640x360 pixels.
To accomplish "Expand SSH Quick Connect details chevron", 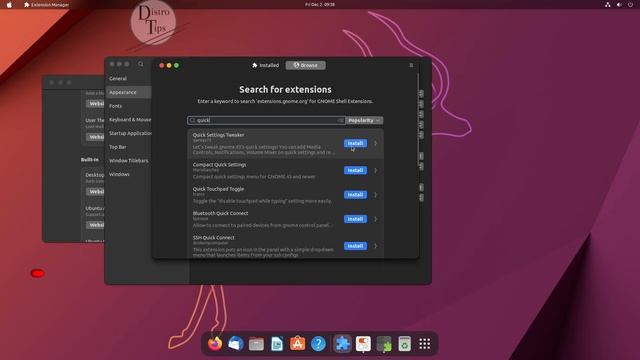I will tap(376, 246).
